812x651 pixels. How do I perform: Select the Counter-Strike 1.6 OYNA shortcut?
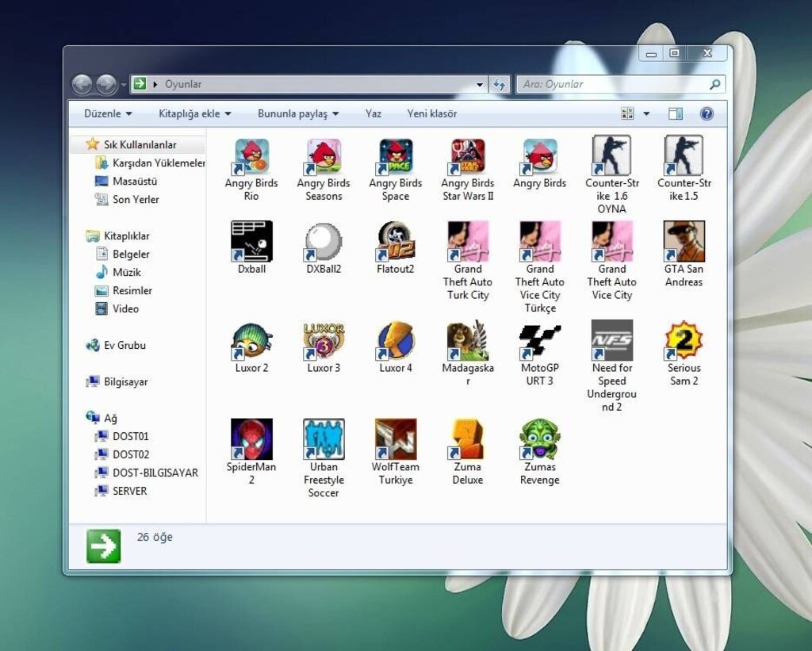611,175
